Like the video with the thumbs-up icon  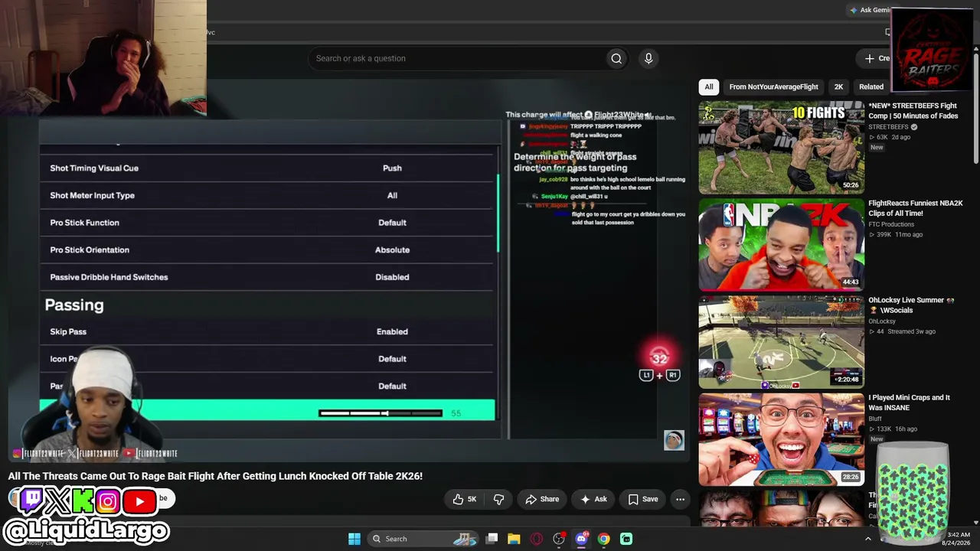pyautogui.click(x=458, y=499)
